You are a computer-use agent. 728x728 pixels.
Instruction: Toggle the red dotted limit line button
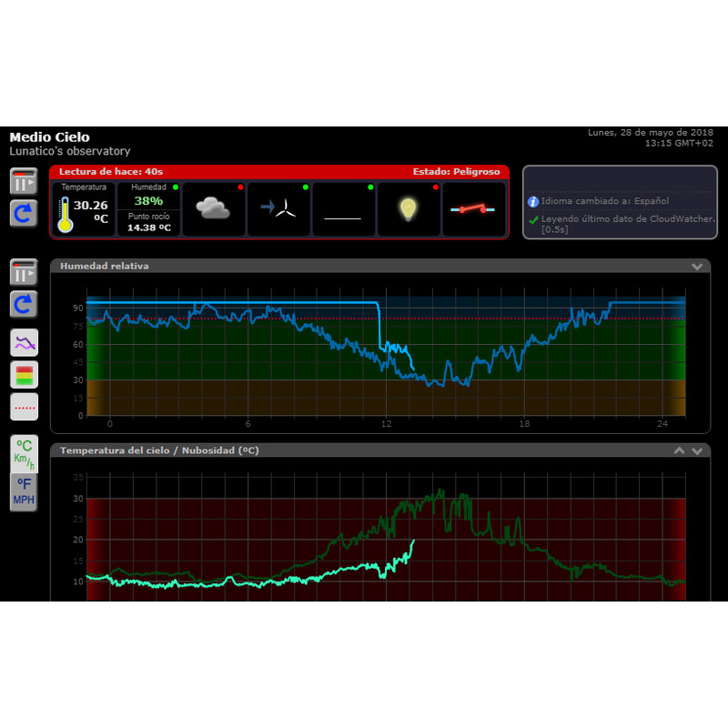pyautogui.click(x=24, y=407)
